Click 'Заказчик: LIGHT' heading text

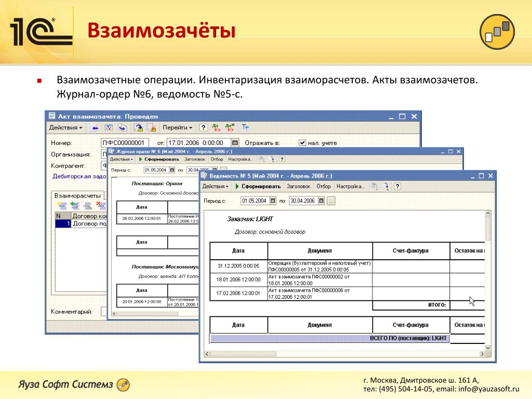click(x=250, y=219)
